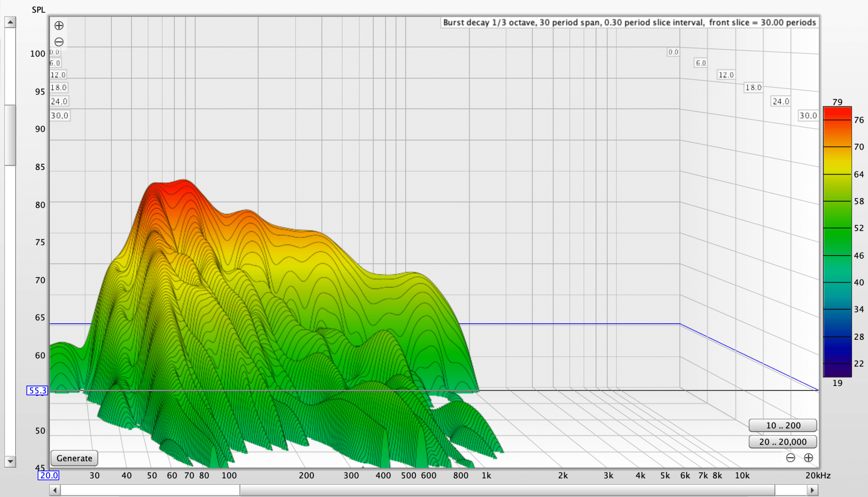Set frequency range to 20 .. 20,000
This screenshot has width=868, height=497.
click(x=783, y=442)
